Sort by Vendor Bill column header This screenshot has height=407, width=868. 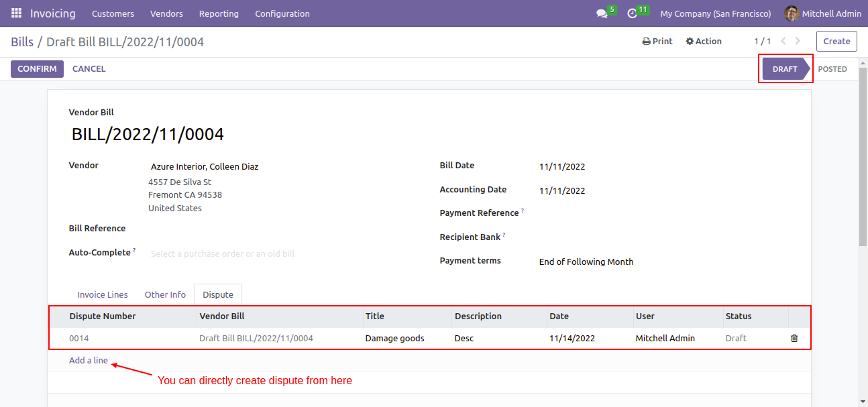pyautogui.click(x=222, y=316)
